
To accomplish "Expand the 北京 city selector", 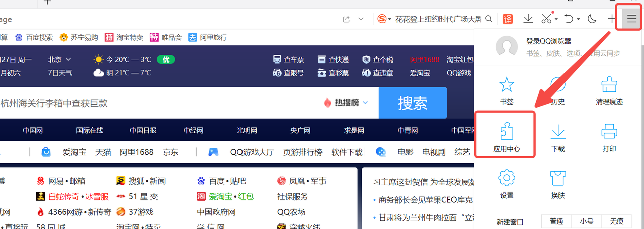I will tap(60, 60).
